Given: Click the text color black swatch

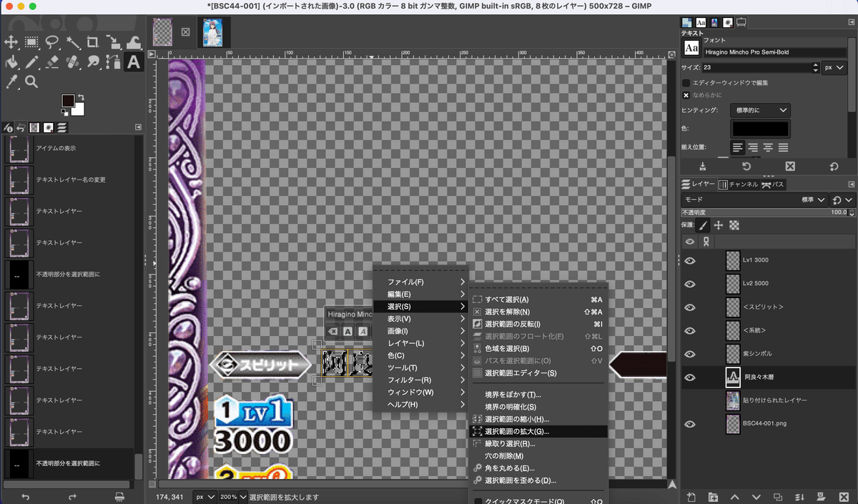Looking at the screenshot, I should 760,129.
